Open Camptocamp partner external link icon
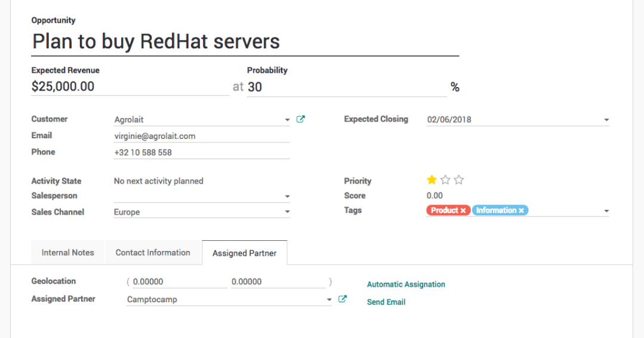644x338 pixels. point(343,299)
